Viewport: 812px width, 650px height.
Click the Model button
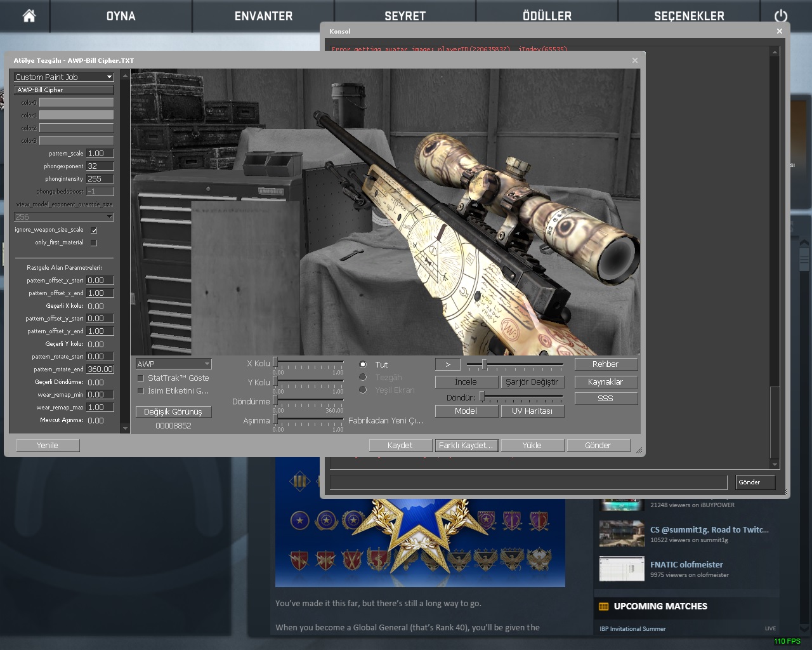(466, 411)
